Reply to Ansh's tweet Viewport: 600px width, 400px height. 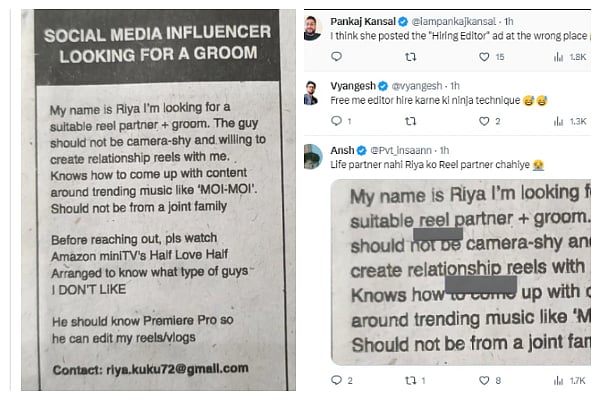coord(336,380)
